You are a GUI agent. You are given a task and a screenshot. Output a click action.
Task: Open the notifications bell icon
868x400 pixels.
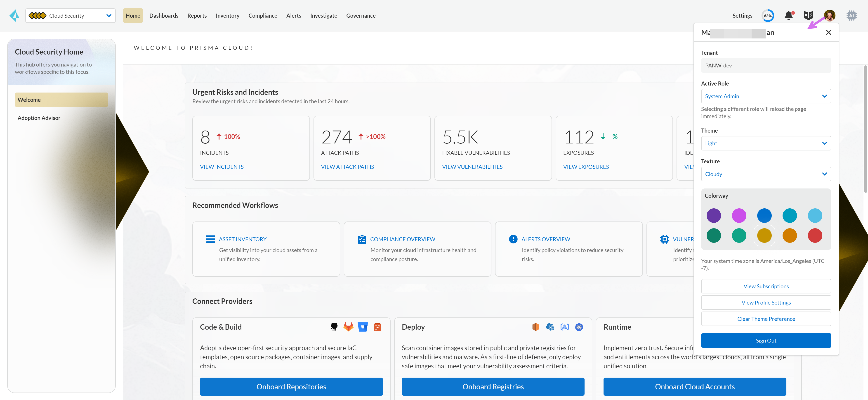click(789, 16)
